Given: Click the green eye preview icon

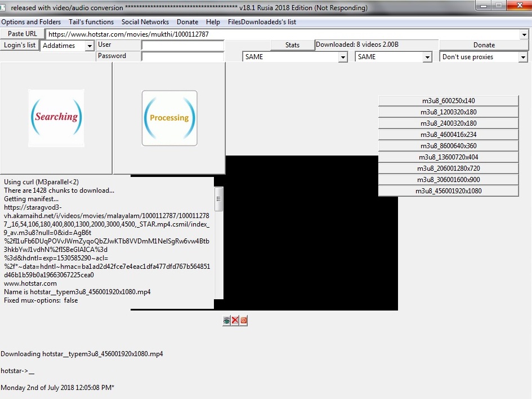Looking at the screenshot, I should click(226, 321).
